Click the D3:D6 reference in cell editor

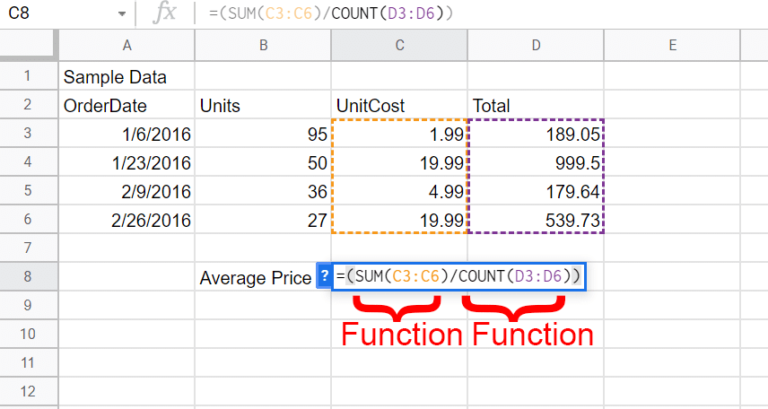[x=538, y=276]
